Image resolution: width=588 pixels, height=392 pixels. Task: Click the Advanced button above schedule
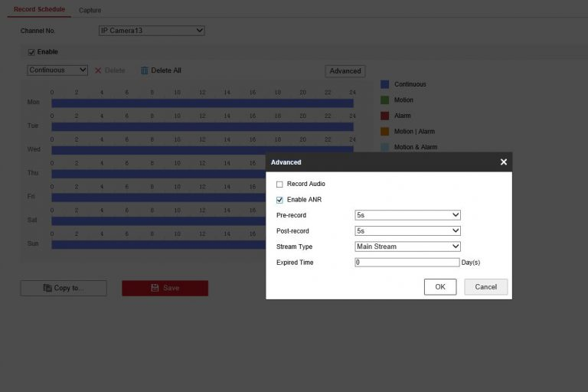click(x=345, y=71)
